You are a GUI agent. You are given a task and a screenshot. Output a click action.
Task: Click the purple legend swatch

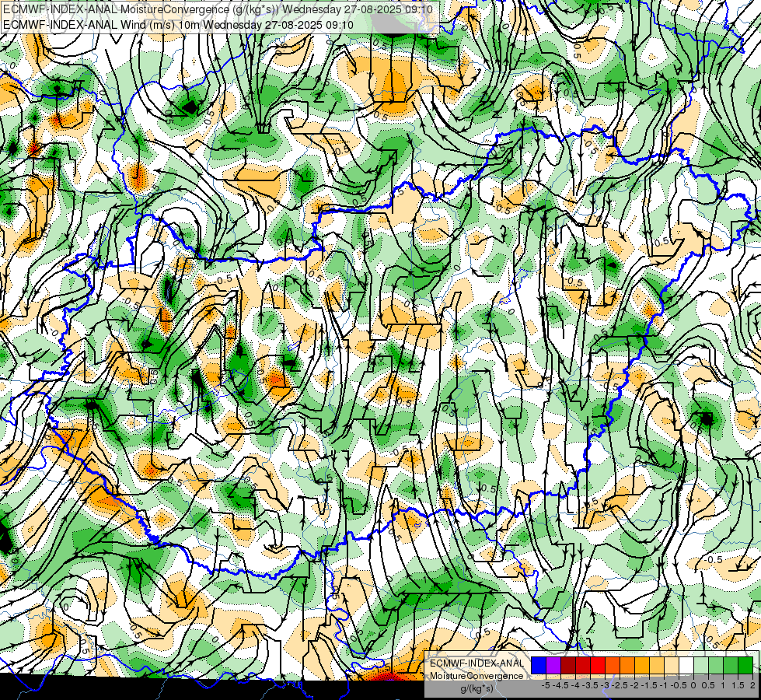click(x=553, y=666)
